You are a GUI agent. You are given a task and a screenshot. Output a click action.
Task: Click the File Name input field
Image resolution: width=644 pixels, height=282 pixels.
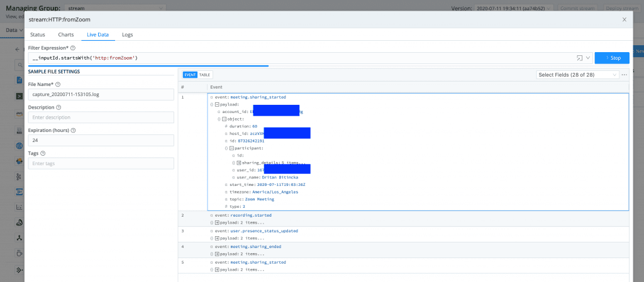pyautogui.click(x=101, y=94)
